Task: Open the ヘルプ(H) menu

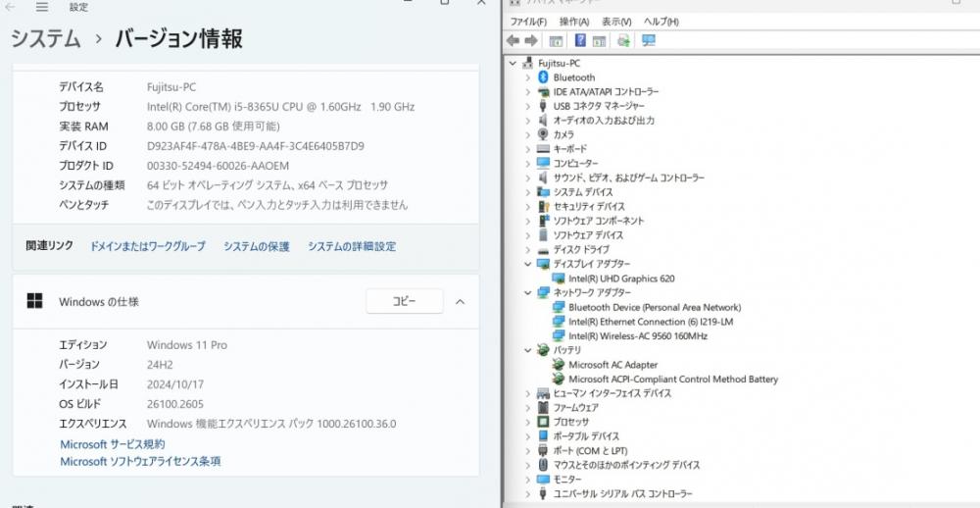Action: 661,22
